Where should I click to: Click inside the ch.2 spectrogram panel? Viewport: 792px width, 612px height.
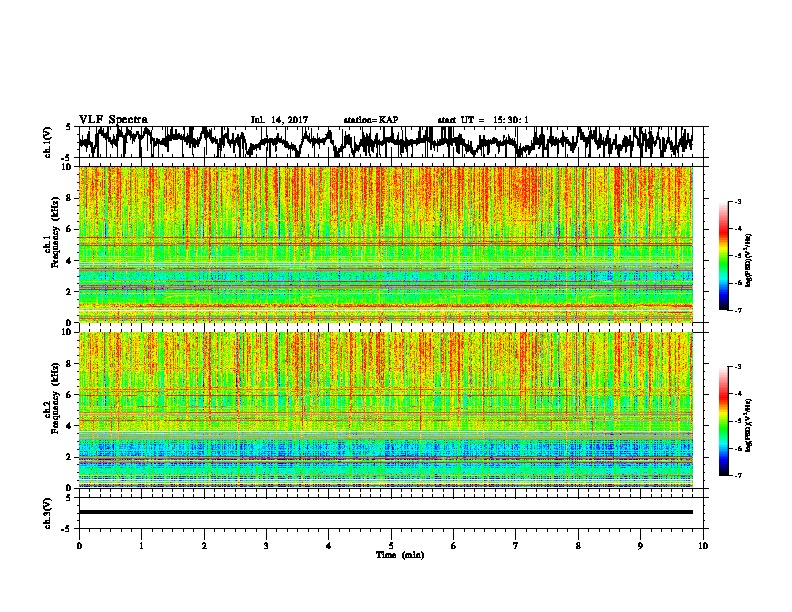[386, 410]
